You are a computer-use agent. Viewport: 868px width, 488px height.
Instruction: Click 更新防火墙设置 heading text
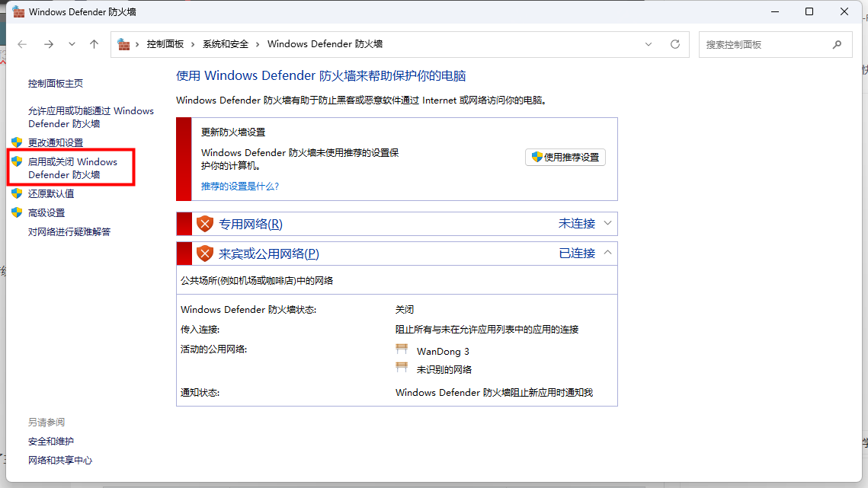coord(233,132)
